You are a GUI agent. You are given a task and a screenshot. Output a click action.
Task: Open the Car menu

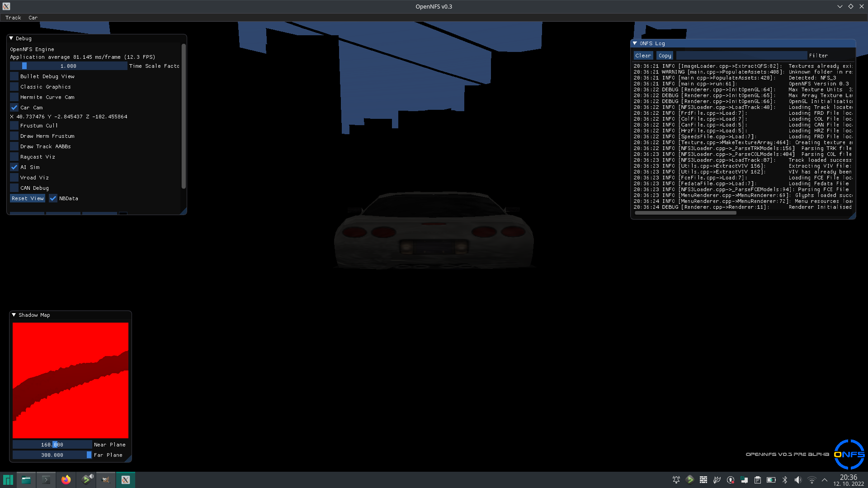pos(33,18)
